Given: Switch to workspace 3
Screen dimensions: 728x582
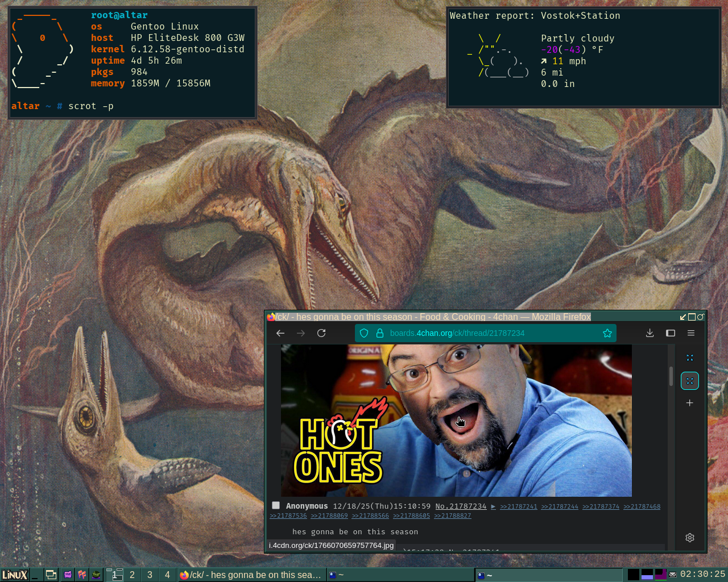Looking at the screenshot, I should pos(150,575).
